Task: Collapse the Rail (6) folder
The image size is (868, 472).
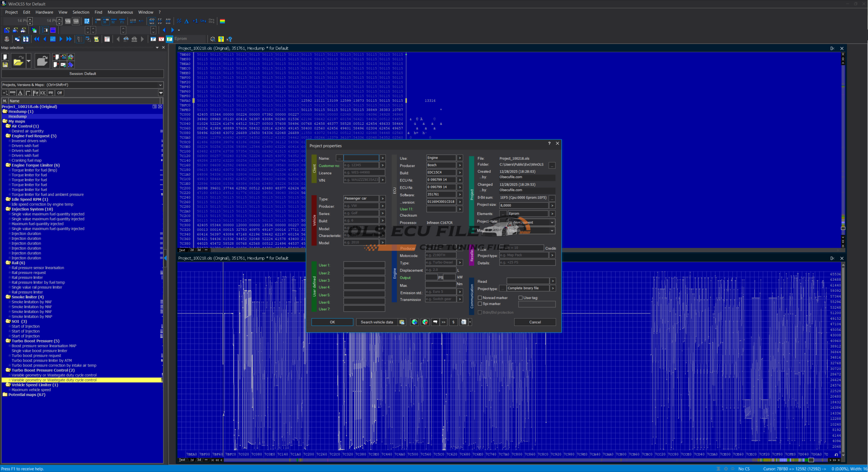Action: click(x=8, y=263)
